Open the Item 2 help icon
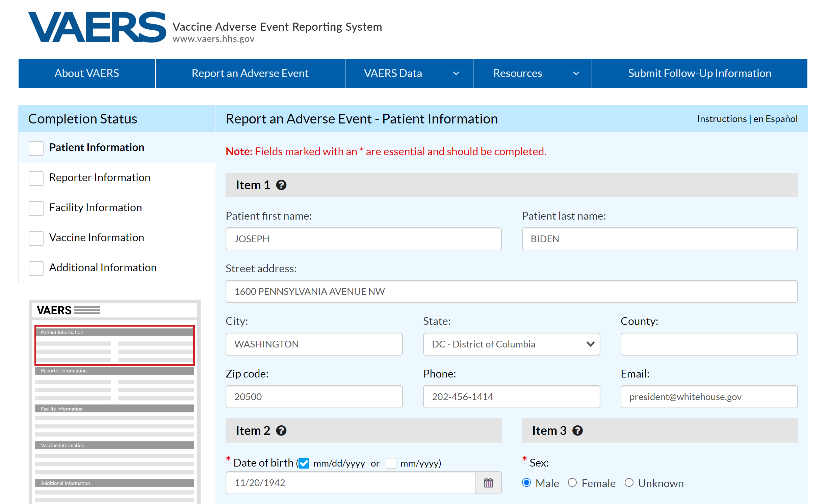The height and width of the screenshot is (504, 828). pos(281,431)
